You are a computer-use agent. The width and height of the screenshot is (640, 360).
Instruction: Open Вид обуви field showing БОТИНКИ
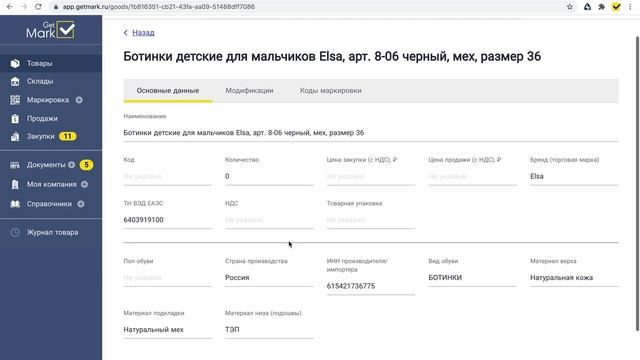click(472, 278)
